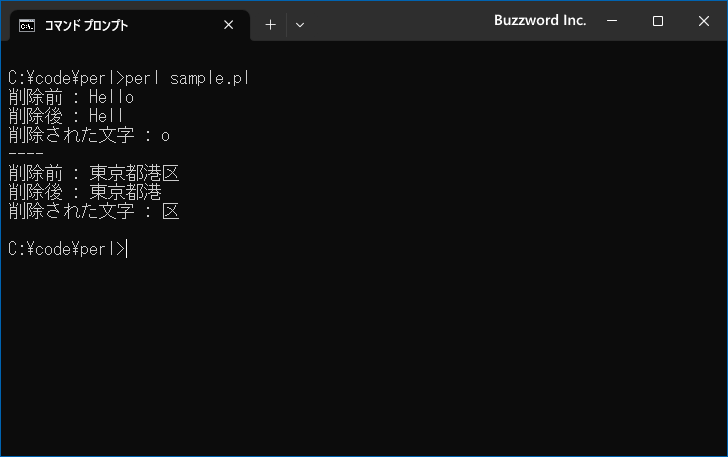Maximize the terminal window
Image resolution: width=728 pixels, height=457 pixels.
(x=657, y=21)
